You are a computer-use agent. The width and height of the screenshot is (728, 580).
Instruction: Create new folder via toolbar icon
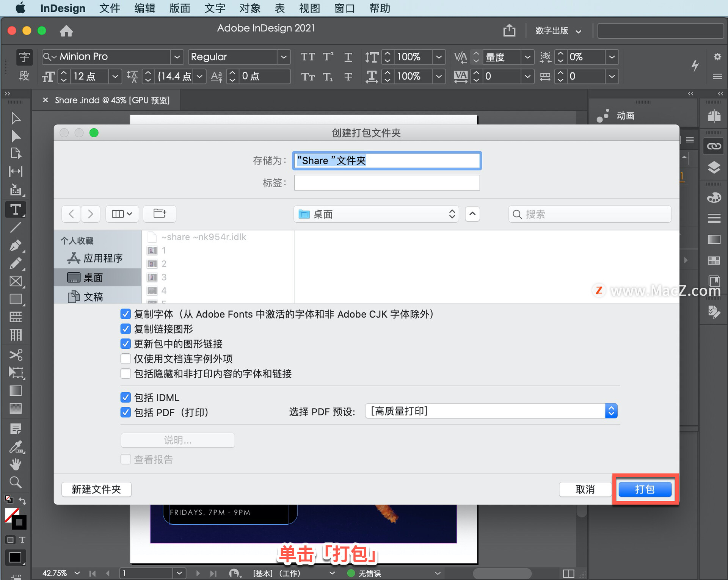pos(160,214)
